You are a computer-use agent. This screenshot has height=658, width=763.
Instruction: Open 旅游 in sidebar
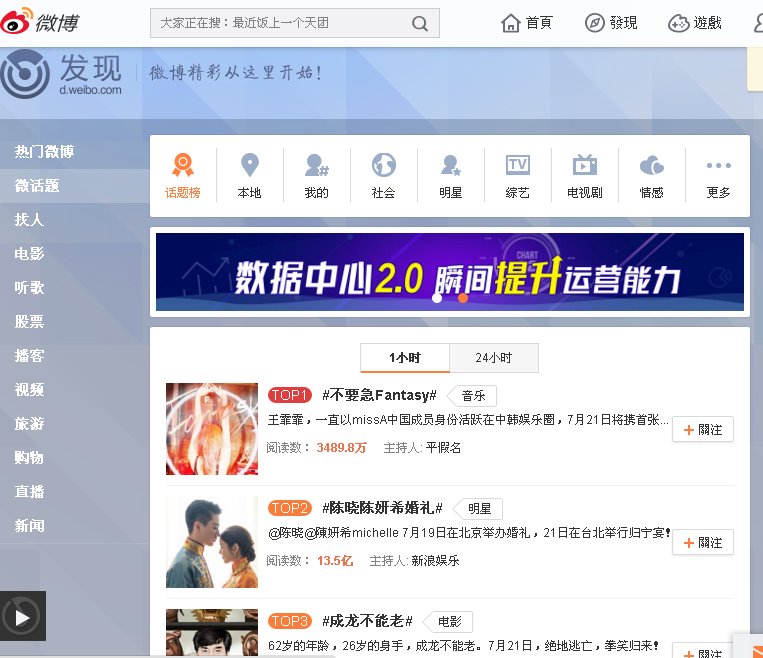pos(29,424)
